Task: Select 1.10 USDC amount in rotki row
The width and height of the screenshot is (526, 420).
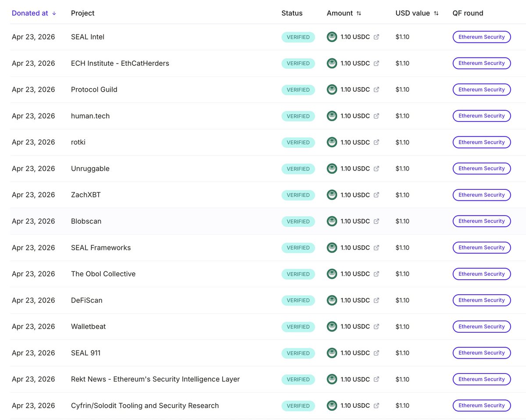Action: coord(355,142)
